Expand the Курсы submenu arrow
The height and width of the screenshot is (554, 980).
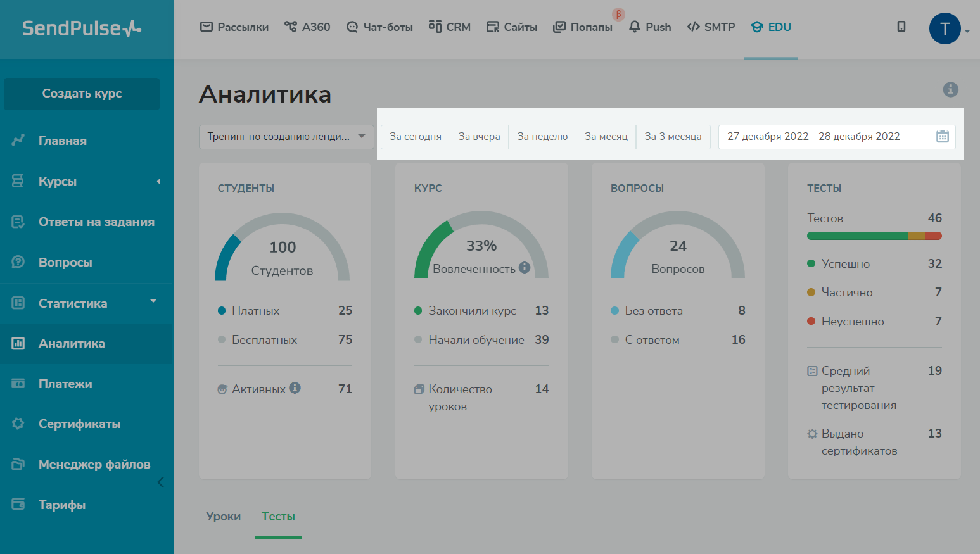pos(158,182)
